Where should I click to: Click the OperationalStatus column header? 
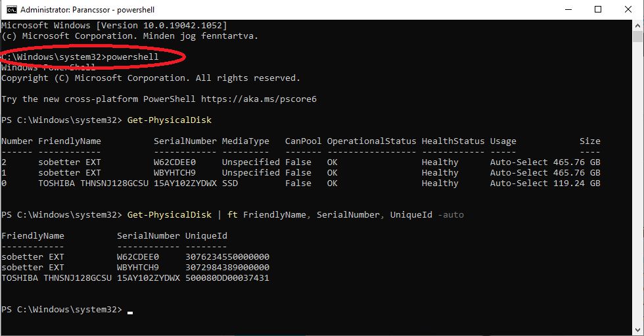tap(371, 141)
